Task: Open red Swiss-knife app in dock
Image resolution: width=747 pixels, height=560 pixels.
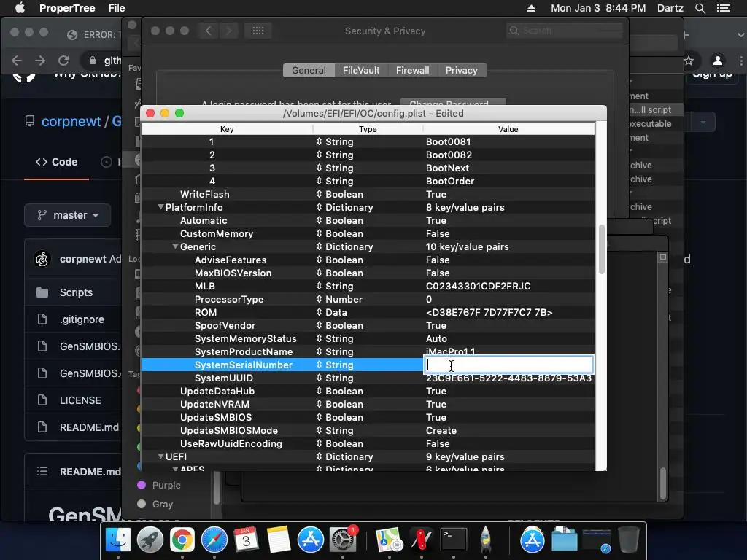Action: [x=421, y=540]
